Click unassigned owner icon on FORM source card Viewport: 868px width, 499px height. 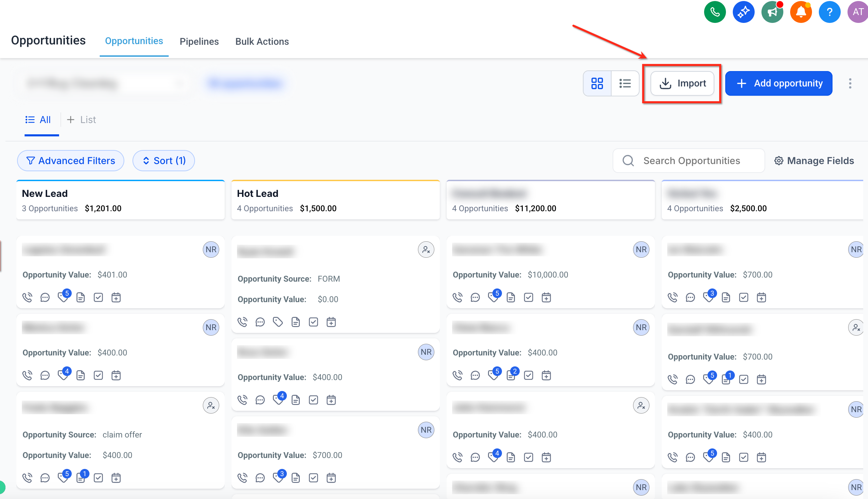pos(426,249)
